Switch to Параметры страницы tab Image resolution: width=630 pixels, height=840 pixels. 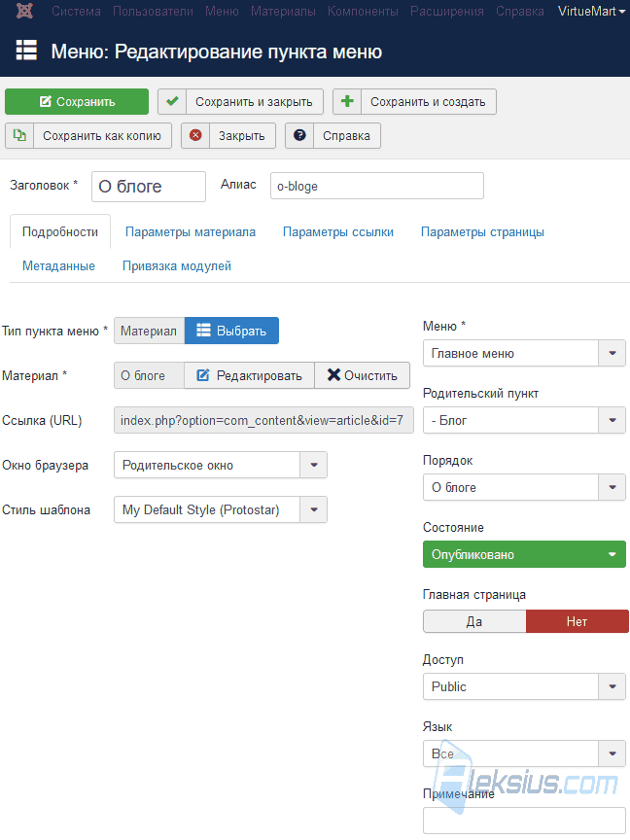[x=482, y=232]
